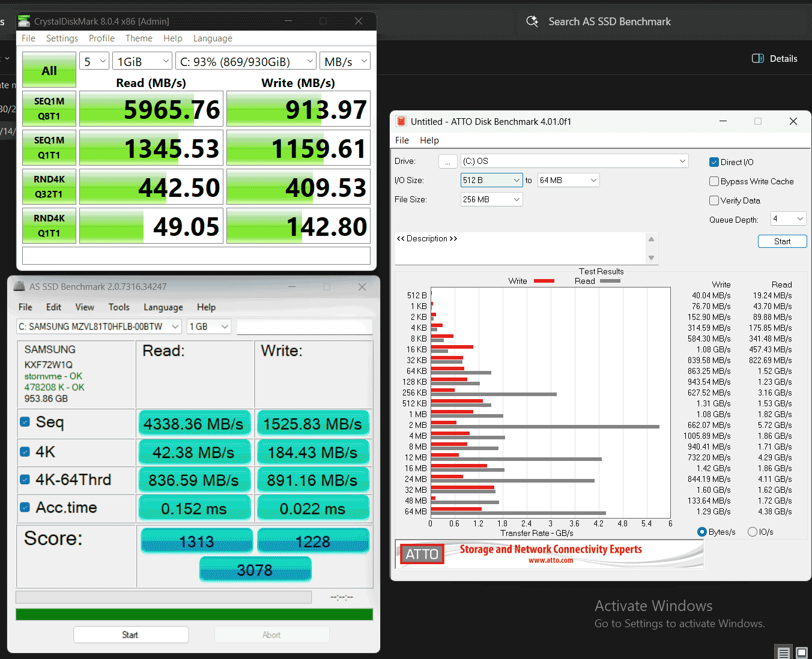
Task: Open the I/O Size end dropdown 64 MB
Action: tap(569, 180)
